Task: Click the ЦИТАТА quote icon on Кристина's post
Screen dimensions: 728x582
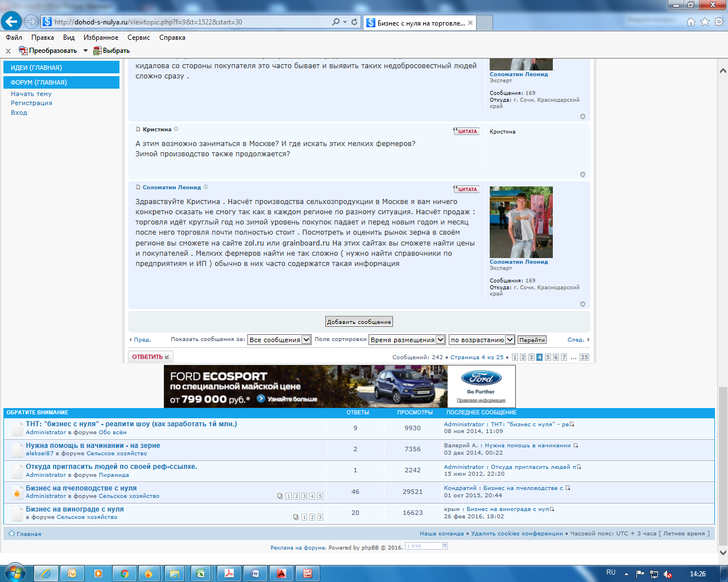Action: pos(466,131)
